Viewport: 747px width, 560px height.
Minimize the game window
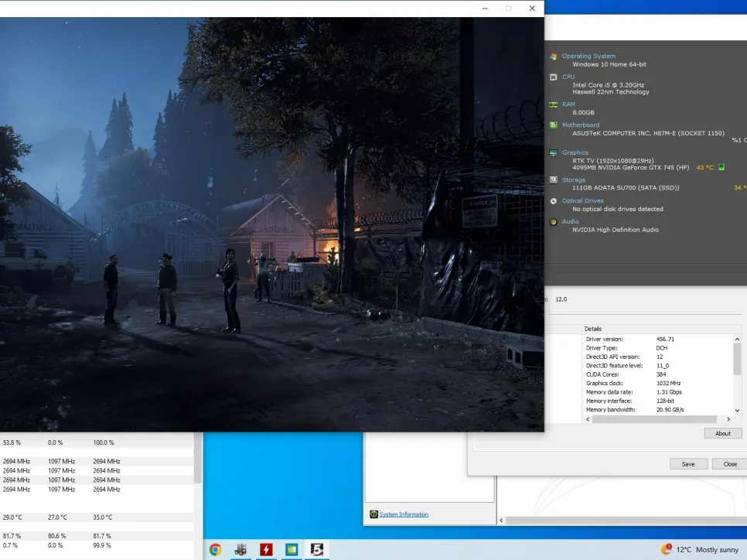point(485,8)
